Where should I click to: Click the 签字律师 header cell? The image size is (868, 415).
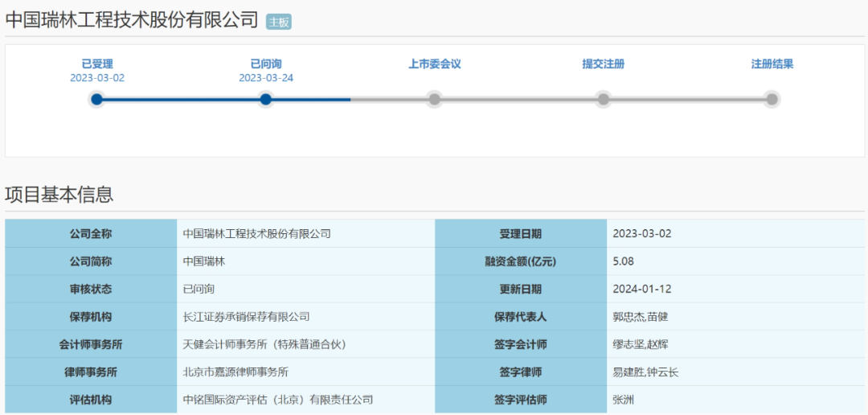(x=520, y=372)
